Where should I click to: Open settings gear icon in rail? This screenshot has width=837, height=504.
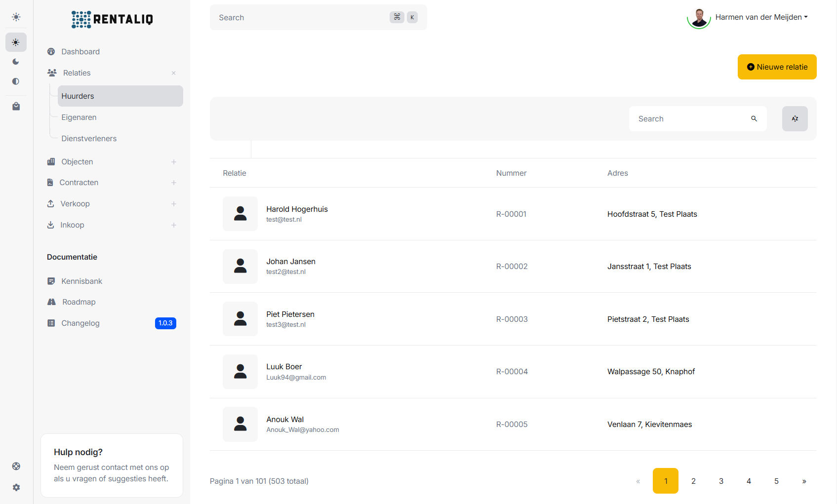coord(16,487)
